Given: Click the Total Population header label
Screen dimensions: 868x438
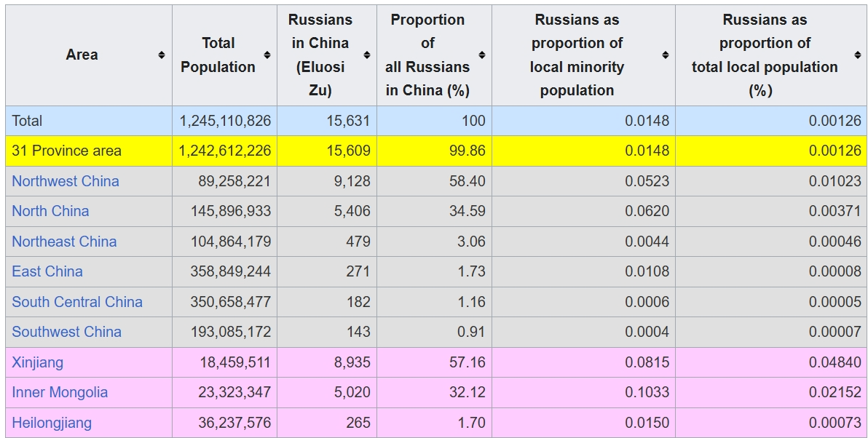Looking at the screenshot, I should 218,55.
